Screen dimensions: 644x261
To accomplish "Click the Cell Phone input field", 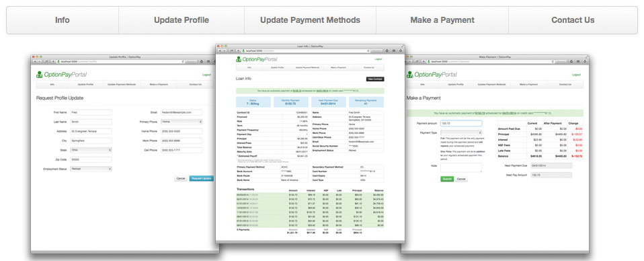I will tap(182, 150).
